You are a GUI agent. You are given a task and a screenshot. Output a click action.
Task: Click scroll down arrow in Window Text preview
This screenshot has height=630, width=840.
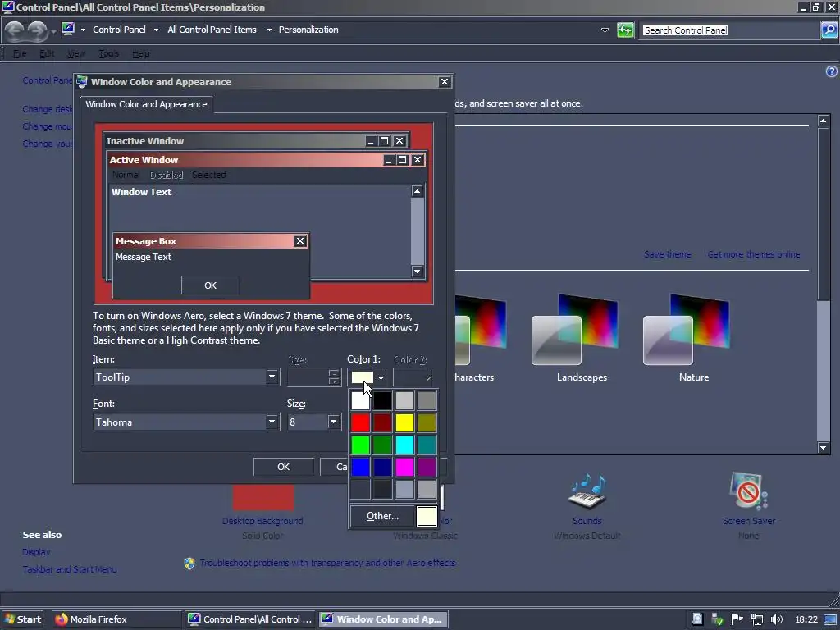click(418, 272)
